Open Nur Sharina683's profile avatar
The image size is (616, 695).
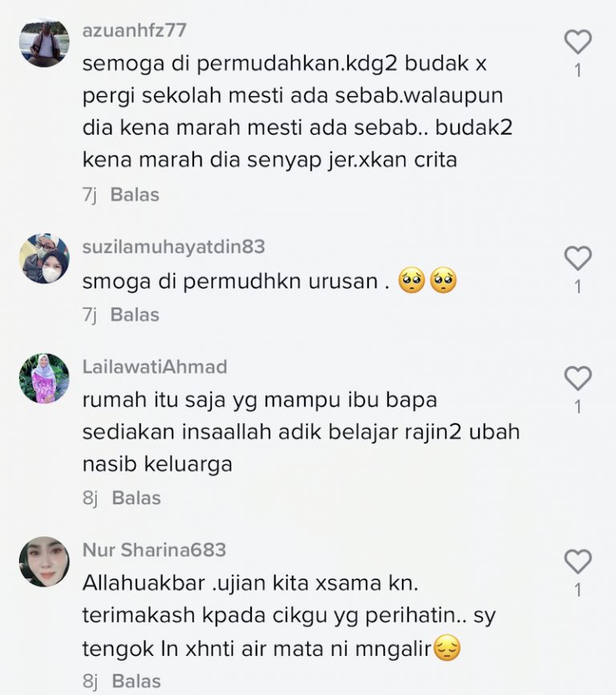click(44, 562)
